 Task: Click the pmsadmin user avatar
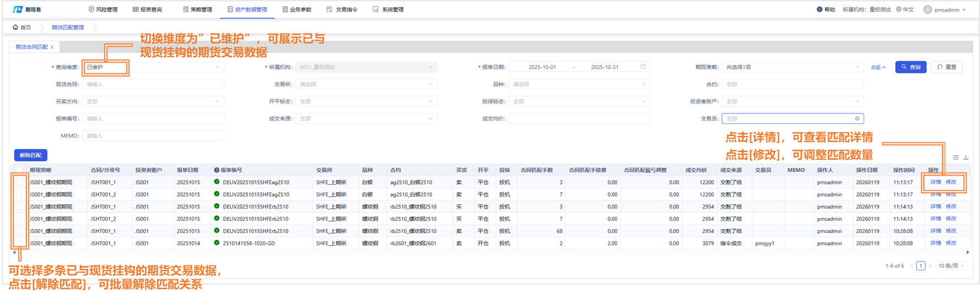[x=928, y=9]
